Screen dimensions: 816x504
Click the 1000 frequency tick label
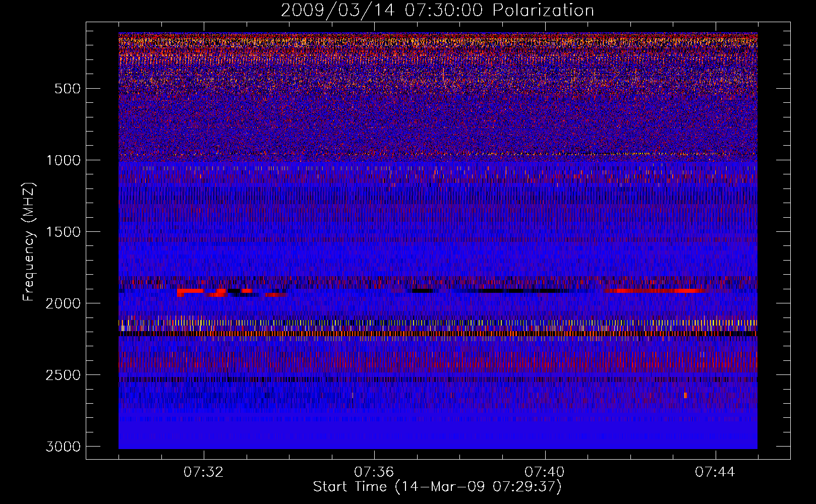63,160
